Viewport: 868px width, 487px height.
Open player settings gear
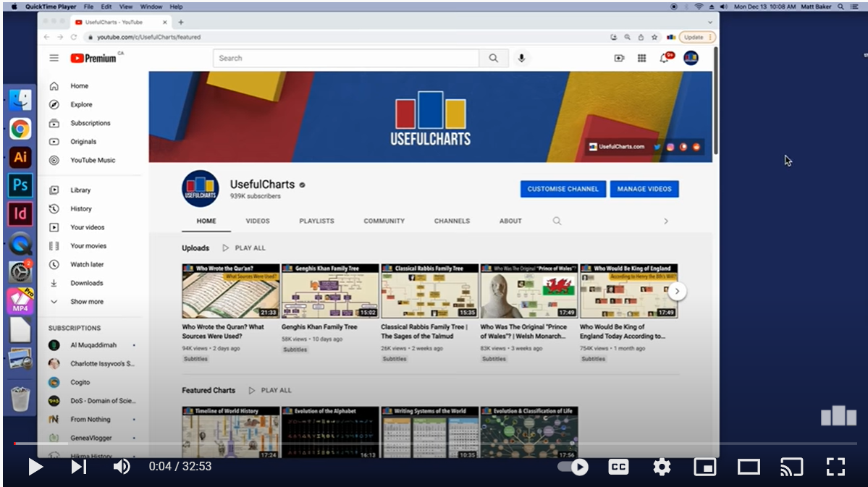[662, 467]
